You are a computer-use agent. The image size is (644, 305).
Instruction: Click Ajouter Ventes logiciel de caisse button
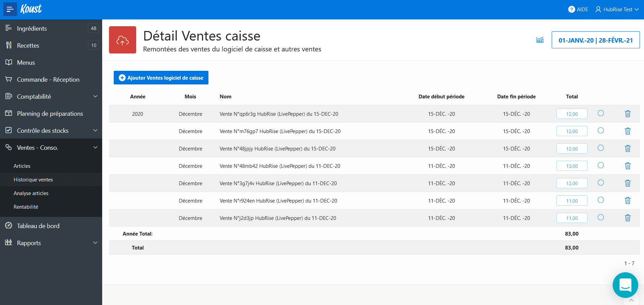click(x=161, y=78)
